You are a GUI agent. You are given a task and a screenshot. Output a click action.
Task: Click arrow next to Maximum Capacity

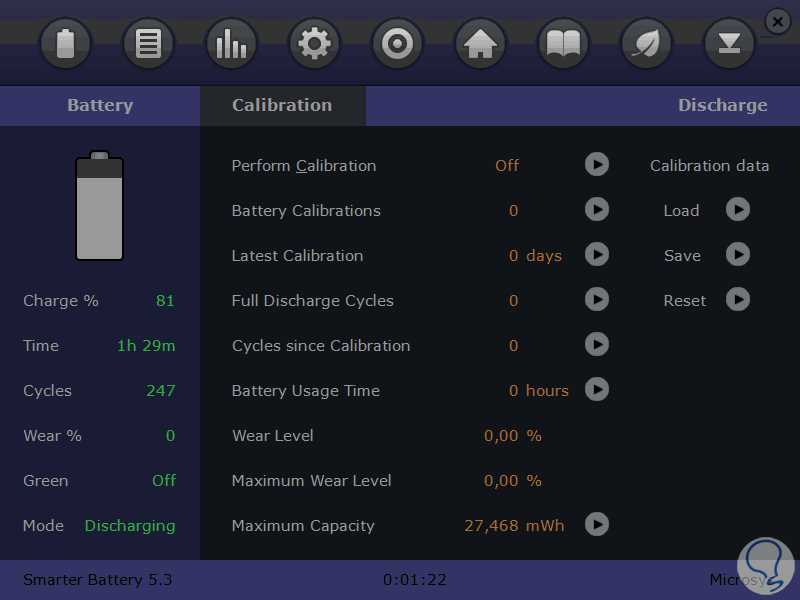pyautogui.click(x=597, y=525)
